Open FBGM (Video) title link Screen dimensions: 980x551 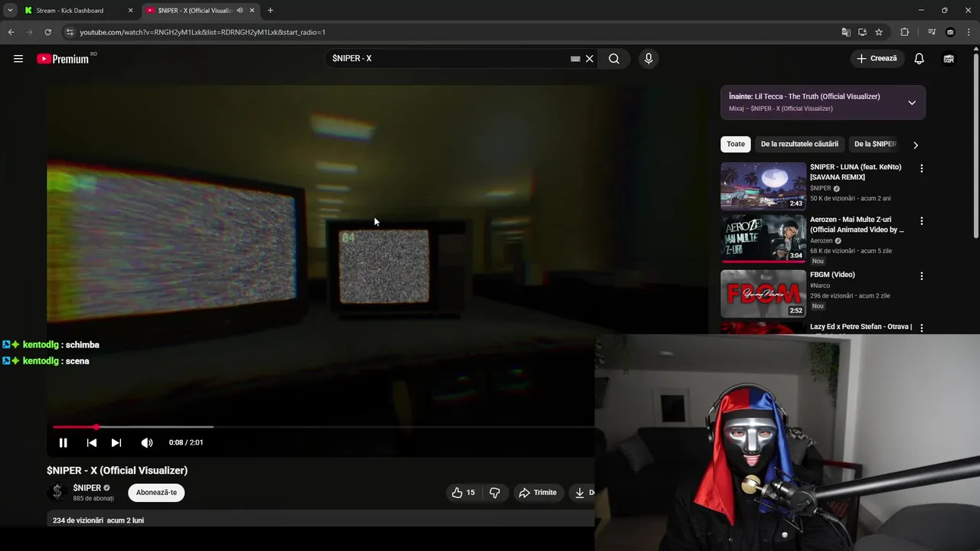832,275
